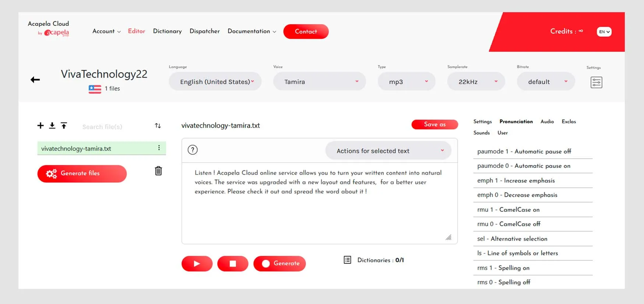Screen dimensions: 644x304
Task: Insert 'emph 0 - Decrease emphasis'
Action: (533, 195)
